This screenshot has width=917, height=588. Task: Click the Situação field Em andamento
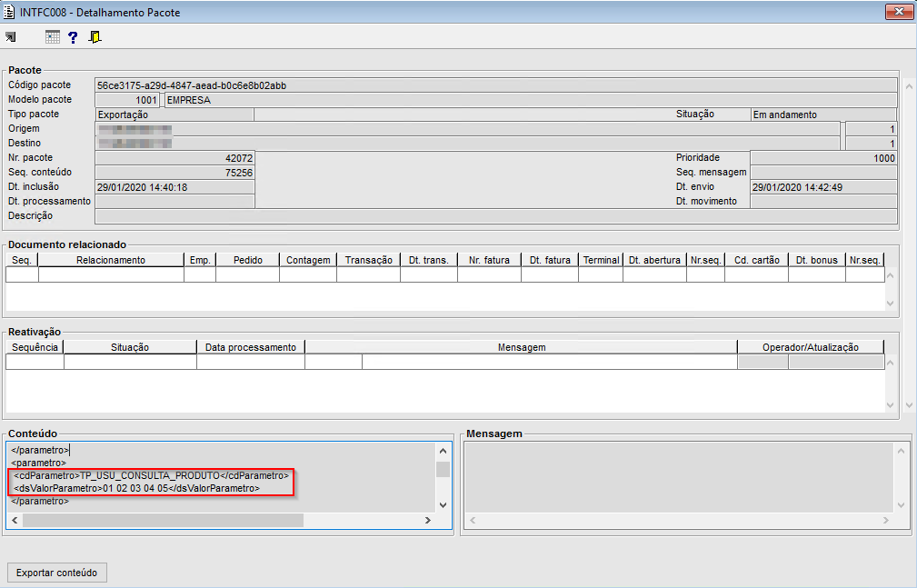(x=823, y=115)
